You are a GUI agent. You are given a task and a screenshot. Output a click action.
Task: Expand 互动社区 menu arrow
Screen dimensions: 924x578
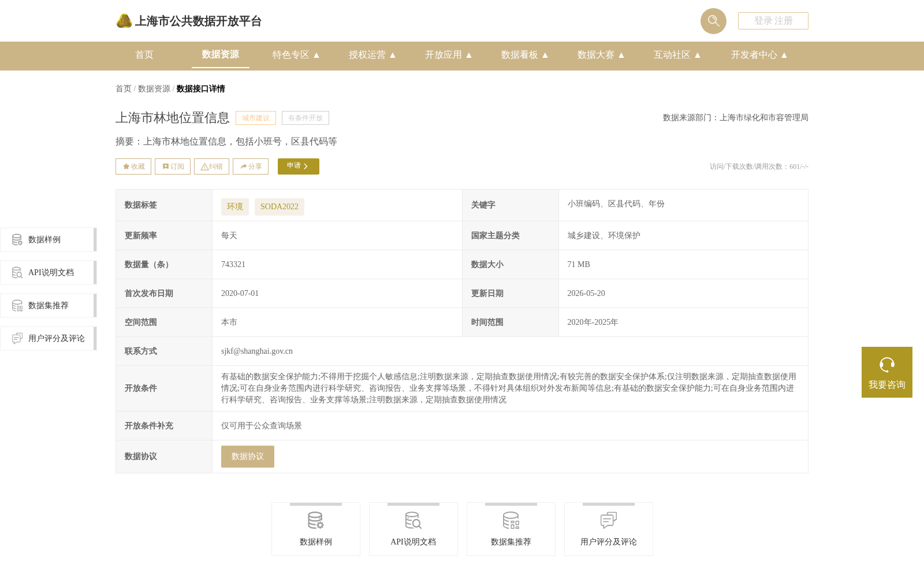698,55
